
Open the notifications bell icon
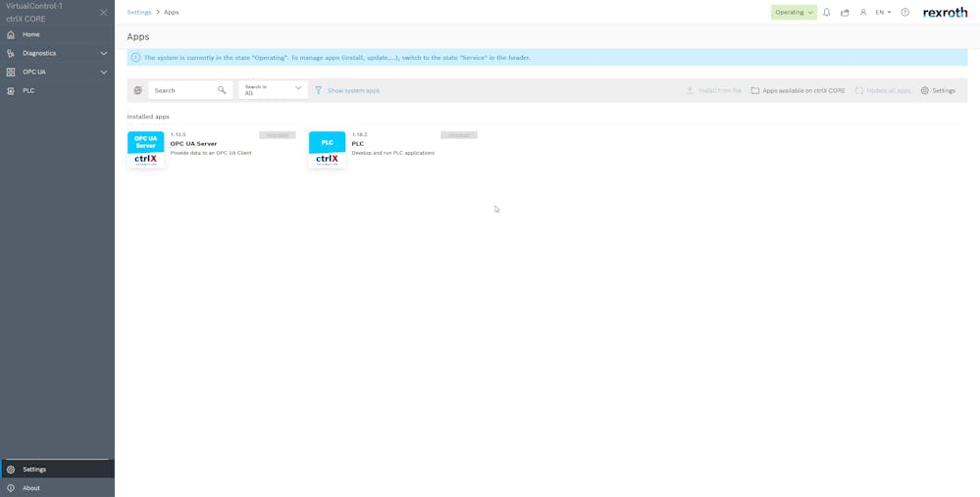click(826, 13)
